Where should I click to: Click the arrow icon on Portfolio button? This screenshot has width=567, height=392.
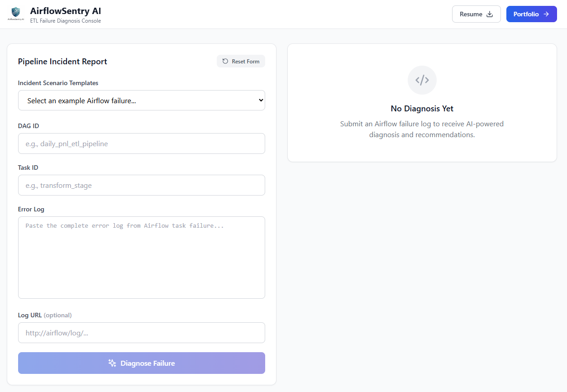point(546,14)
